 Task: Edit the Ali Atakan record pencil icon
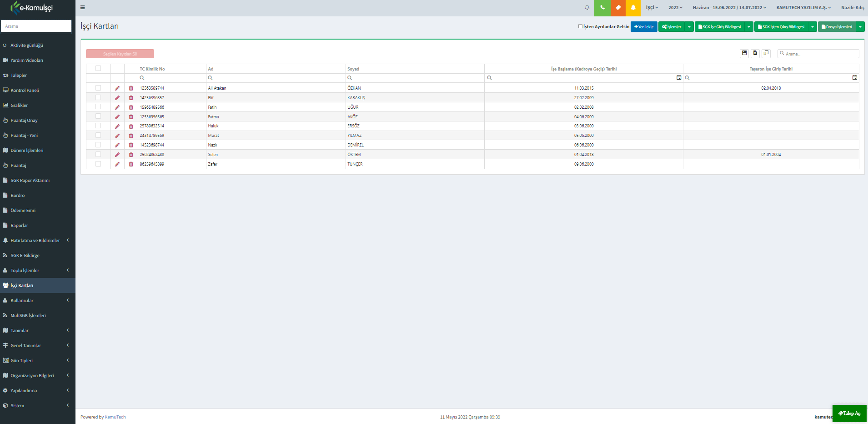[x=117, y=88]
